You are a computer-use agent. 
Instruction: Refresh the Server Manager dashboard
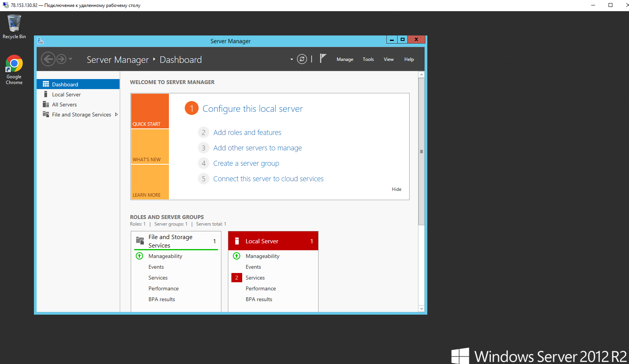[x=302, y=59]
